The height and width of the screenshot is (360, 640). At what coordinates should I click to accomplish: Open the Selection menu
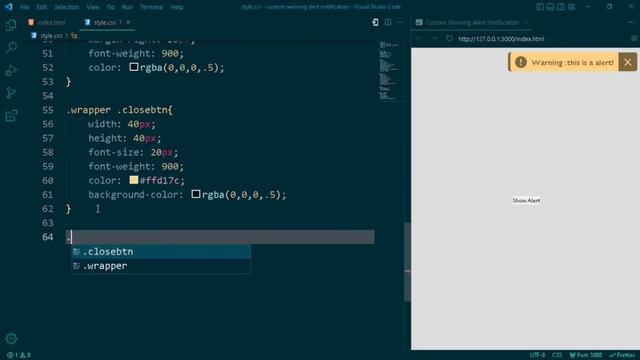(x=67, y=7)
